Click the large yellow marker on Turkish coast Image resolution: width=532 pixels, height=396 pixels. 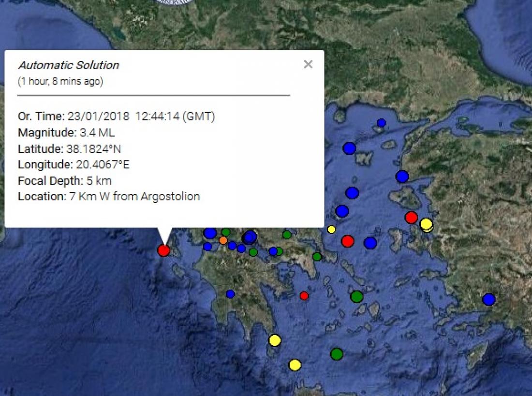point(426,223)
